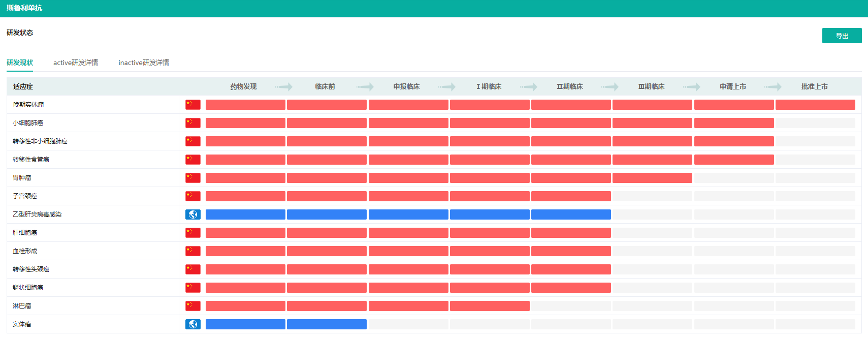Click the 适应症 column header

(23, 87)
